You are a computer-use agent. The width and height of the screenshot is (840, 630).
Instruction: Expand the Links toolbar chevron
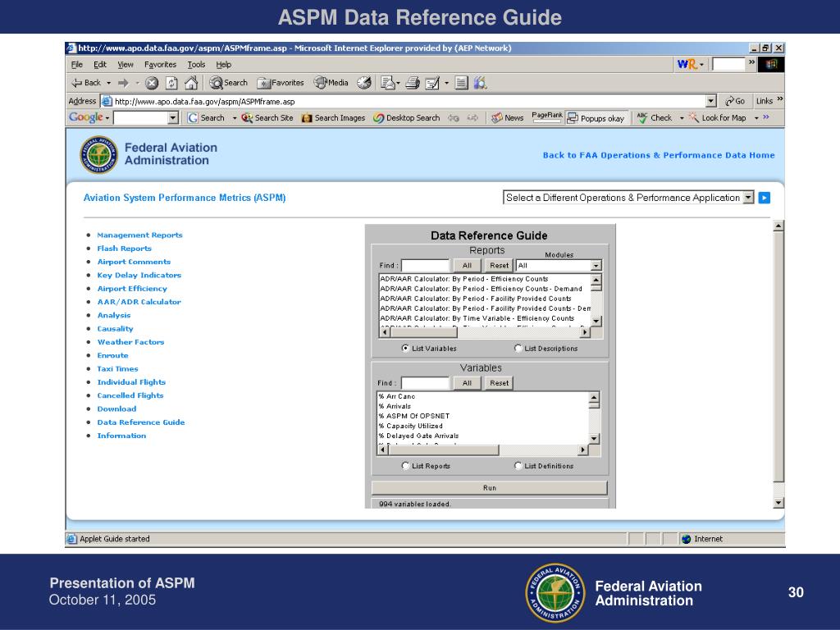(x=779, y=98)
